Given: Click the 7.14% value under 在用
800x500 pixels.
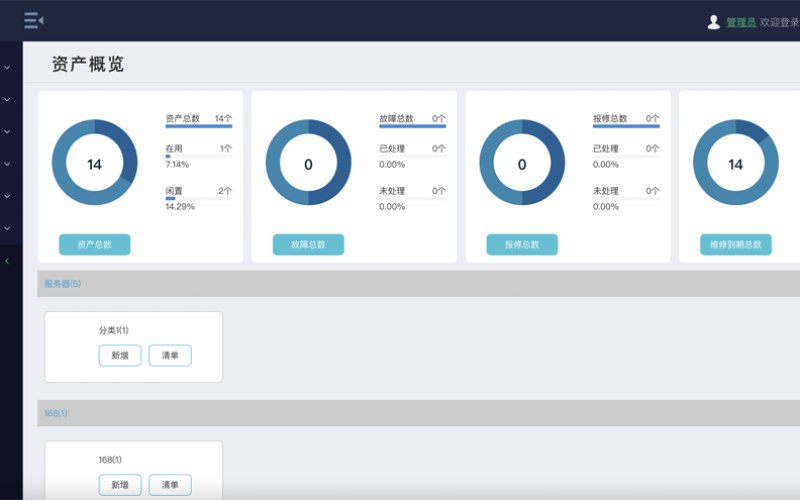Looking at the screenshot, I should (177, 164).
